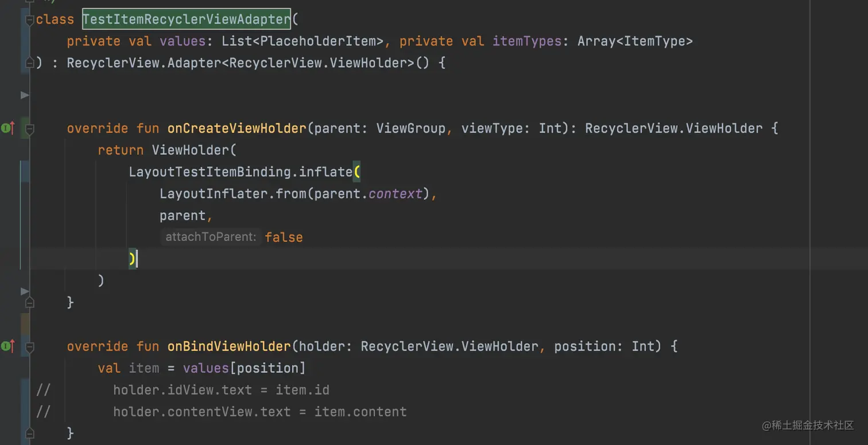Click the LayoutTestItemBinding identifier
This screenshot has width=868, height=445.
[x=210, y=172]
